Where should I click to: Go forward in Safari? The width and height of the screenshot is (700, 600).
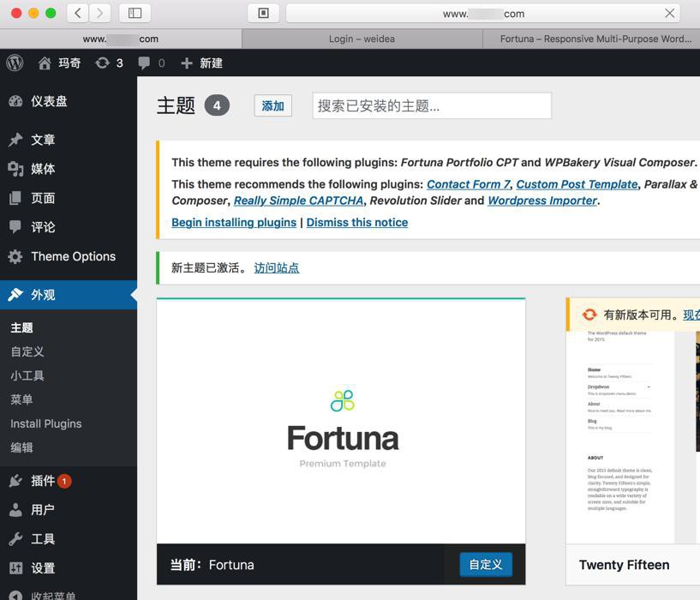point(99,13)
